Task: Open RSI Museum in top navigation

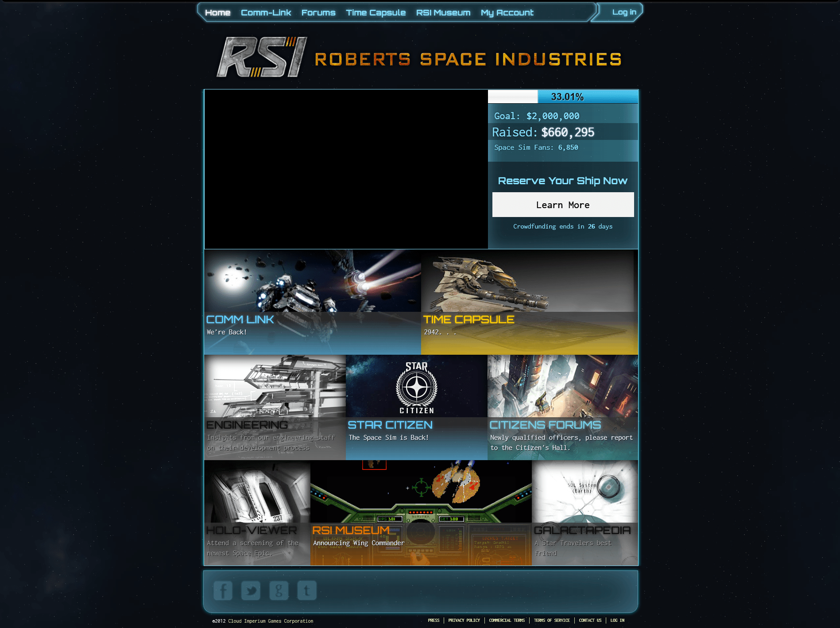Action: tap(443, 12)
